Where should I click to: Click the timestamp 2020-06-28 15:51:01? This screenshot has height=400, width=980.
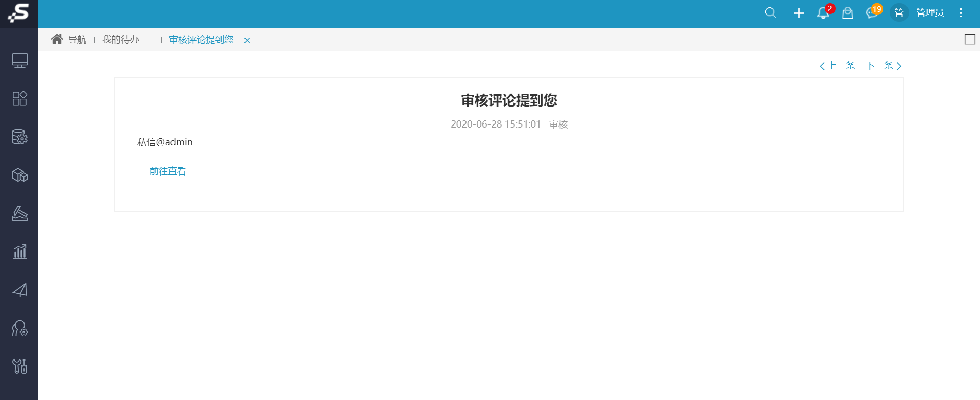[496, 124]
